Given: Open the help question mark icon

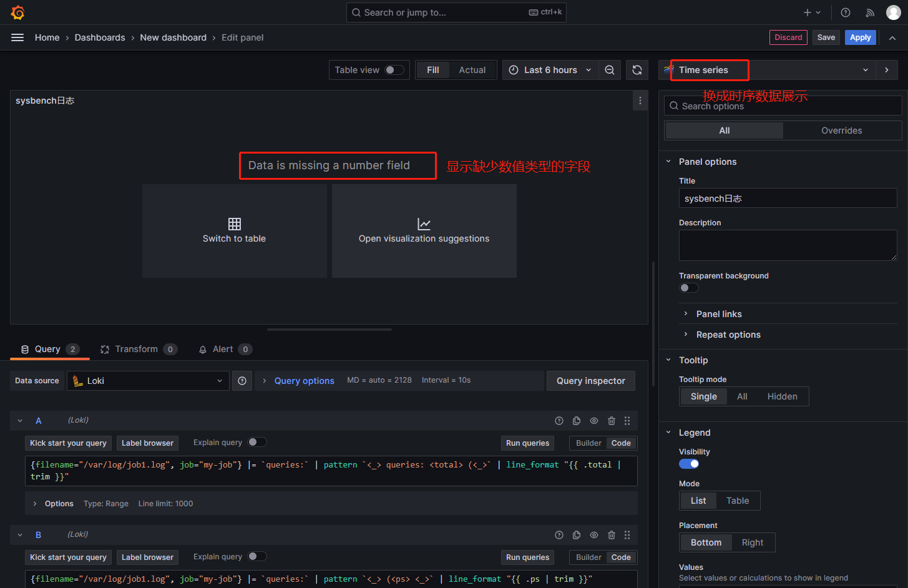Looking at the screenshot, I should (846, 12).
